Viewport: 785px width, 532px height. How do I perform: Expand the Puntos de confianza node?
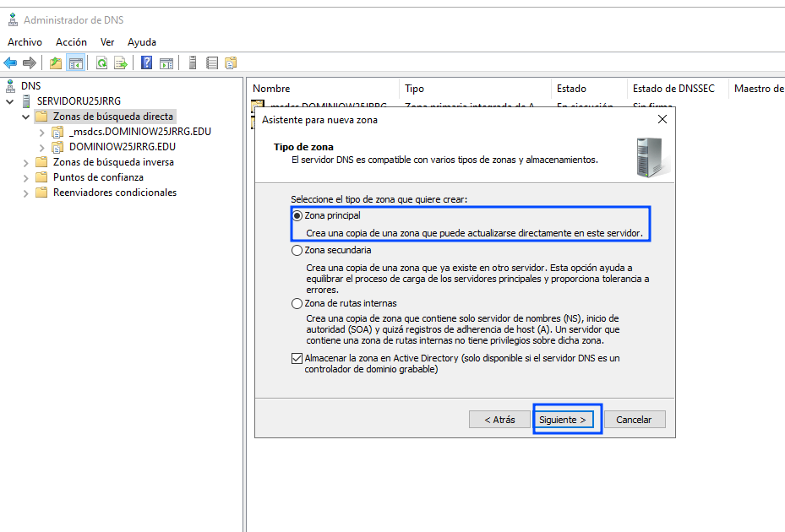pyautogui.click(x=25, y=177)
